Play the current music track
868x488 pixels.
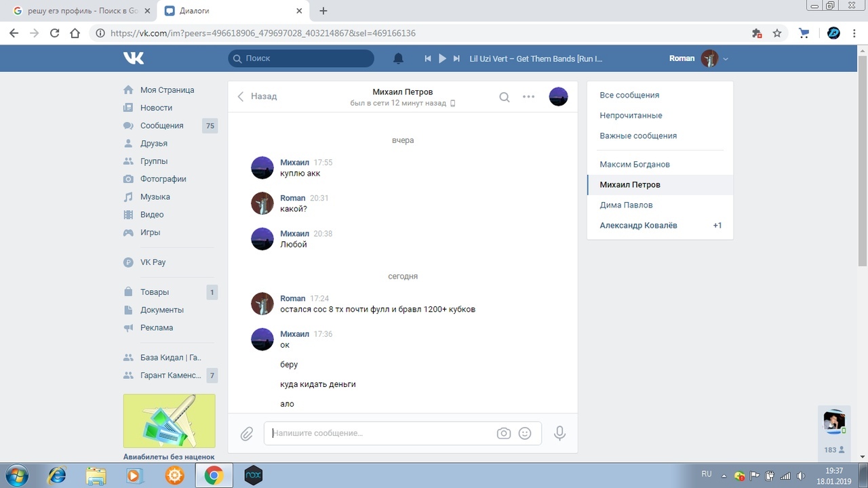click(x=442, y=58)
